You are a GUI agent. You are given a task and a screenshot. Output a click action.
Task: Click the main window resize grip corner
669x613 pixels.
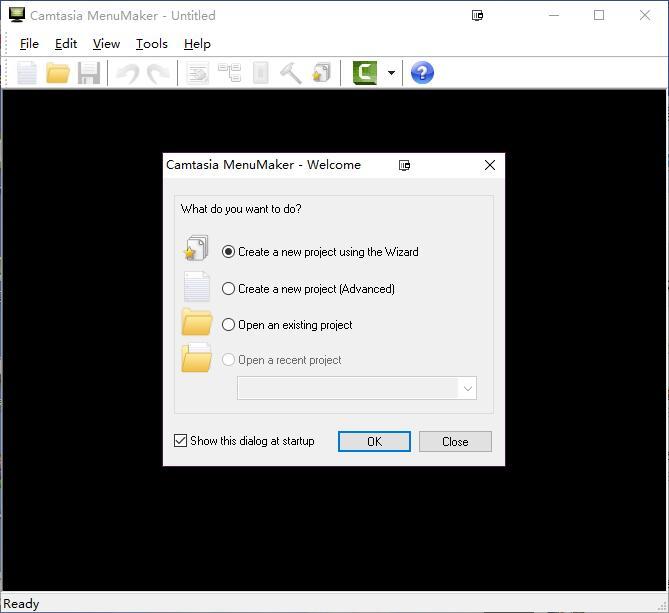pyautogui.click(x=662, y=606)
